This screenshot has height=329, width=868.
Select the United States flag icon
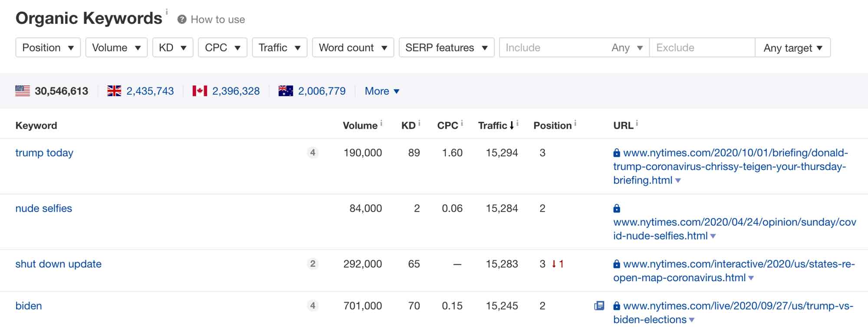point(23,91)
